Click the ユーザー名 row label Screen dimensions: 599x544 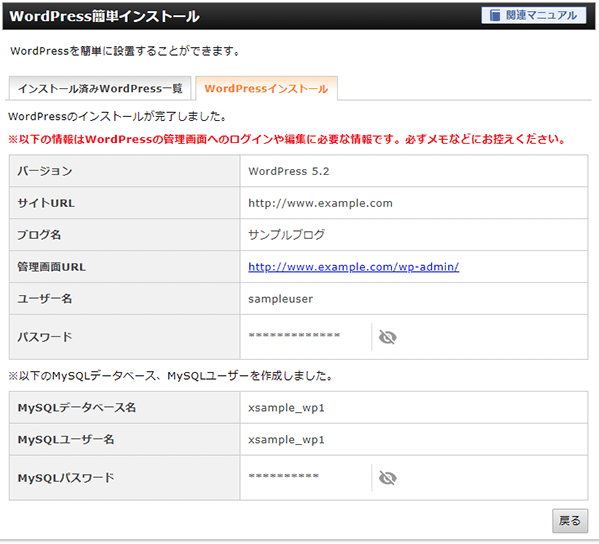coord(45,298)
